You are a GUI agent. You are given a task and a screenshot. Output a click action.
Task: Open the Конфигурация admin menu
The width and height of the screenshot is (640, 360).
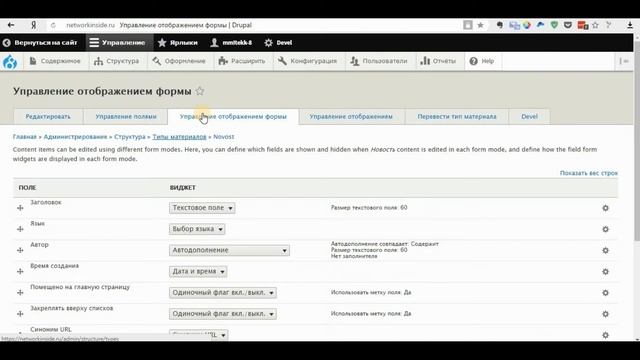click(308, 61)
